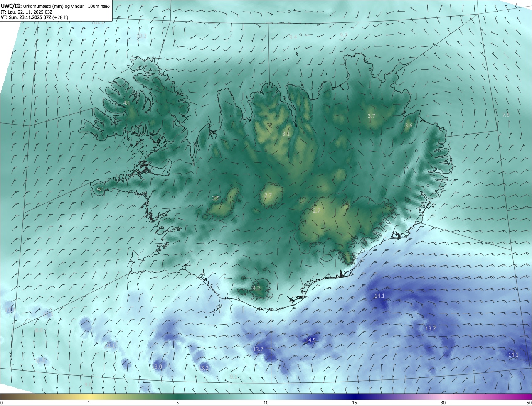Click the faint 9.4 value north of Iceland
This screenshot has height=406, width=532.
293,37
